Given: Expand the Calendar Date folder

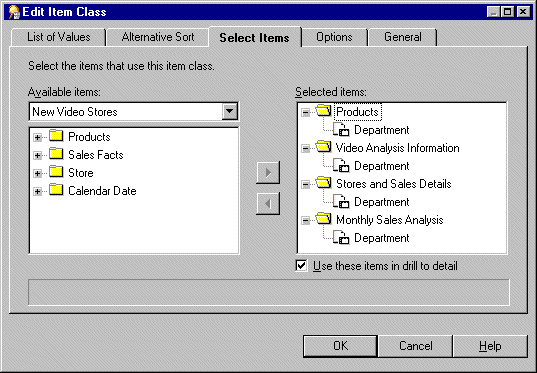Looking at the screenshot, I should pos(37,191).
